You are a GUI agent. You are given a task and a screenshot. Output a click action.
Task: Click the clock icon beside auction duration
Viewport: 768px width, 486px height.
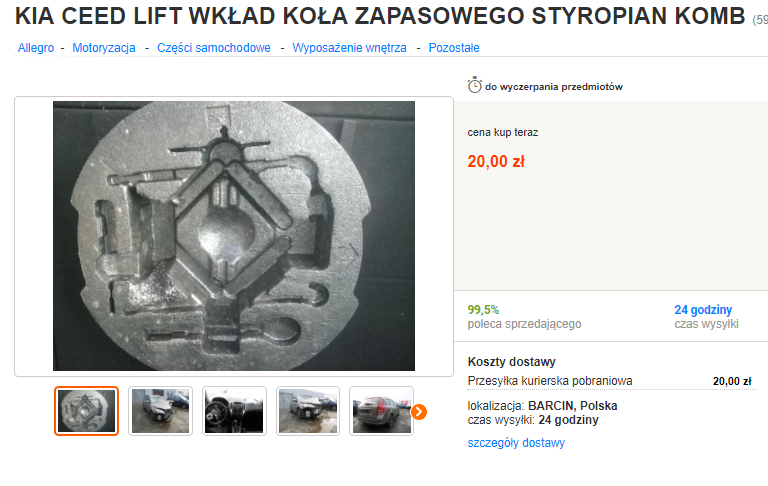tap(475, 85)
